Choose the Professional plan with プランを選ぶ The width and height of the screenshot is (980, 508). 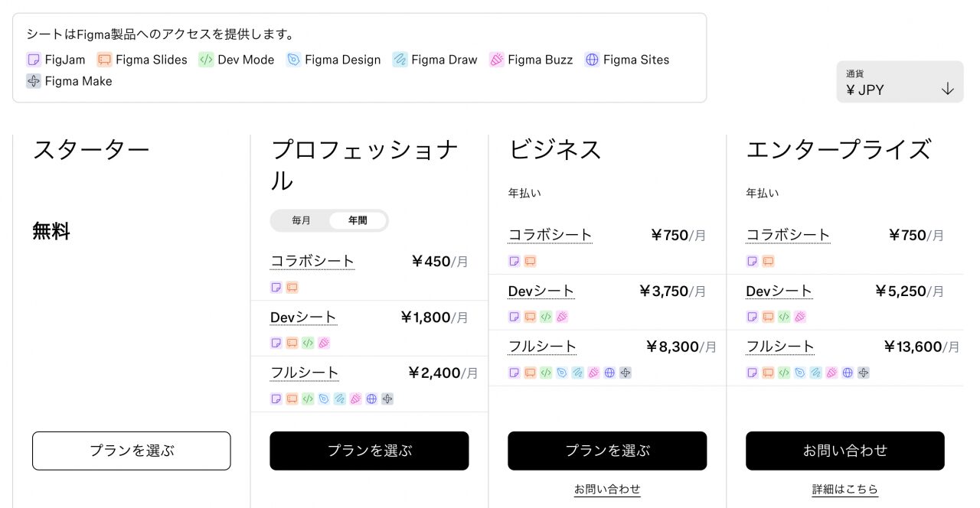click(369, 451)
